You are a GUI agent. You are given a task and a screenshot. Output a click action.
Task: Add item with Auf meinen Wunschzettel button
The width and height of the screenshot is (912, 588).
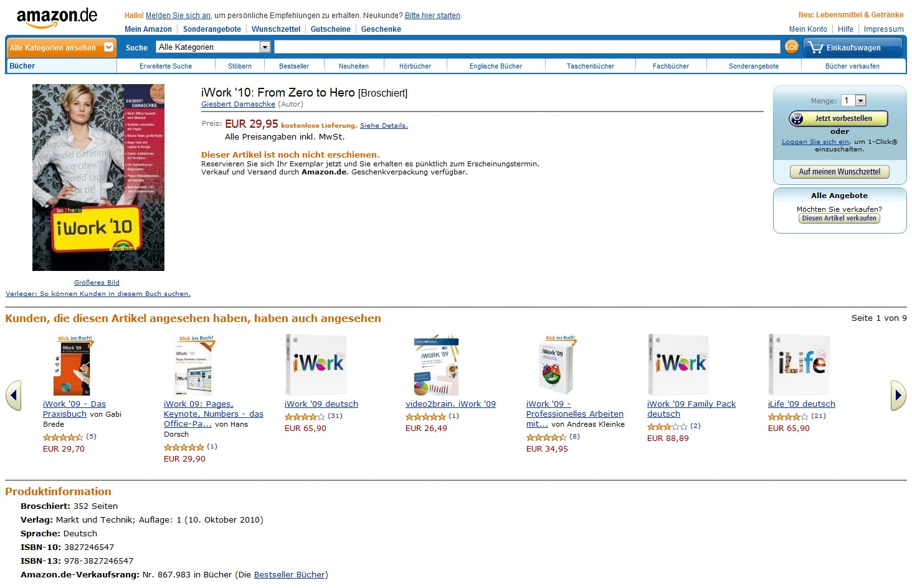[x=839, y=172]
